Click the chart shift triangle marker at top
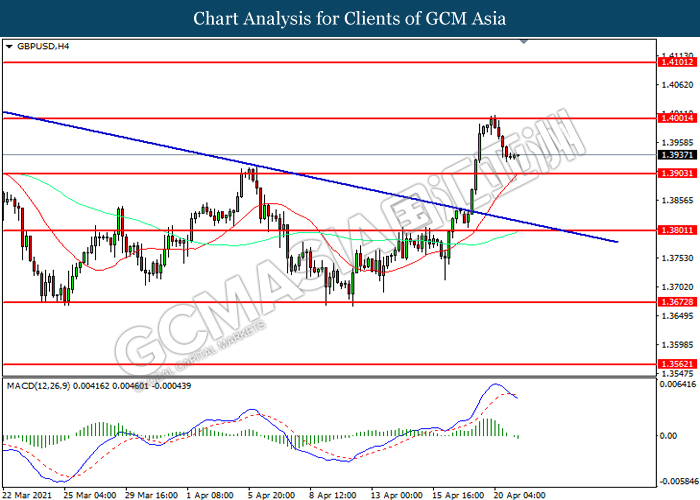This screenshot has width=700, height=500. (x=524, y=42)
